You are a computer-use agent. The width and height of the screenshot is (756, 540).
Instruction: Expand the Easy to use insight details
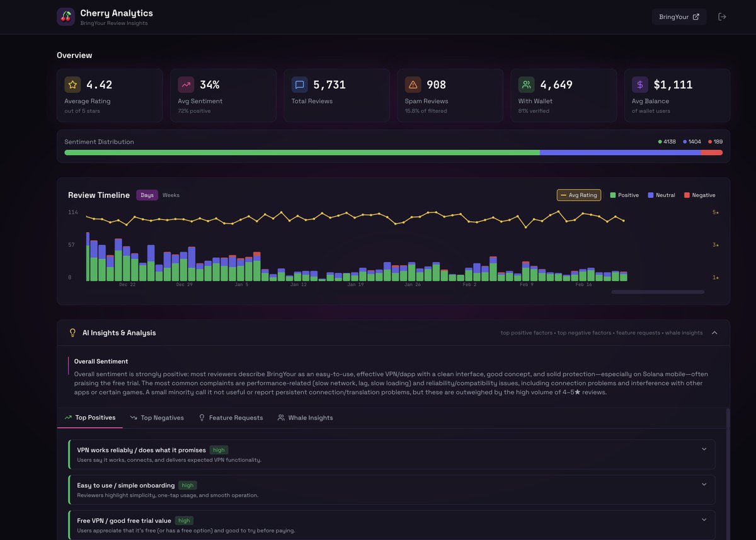click(704, 484)
